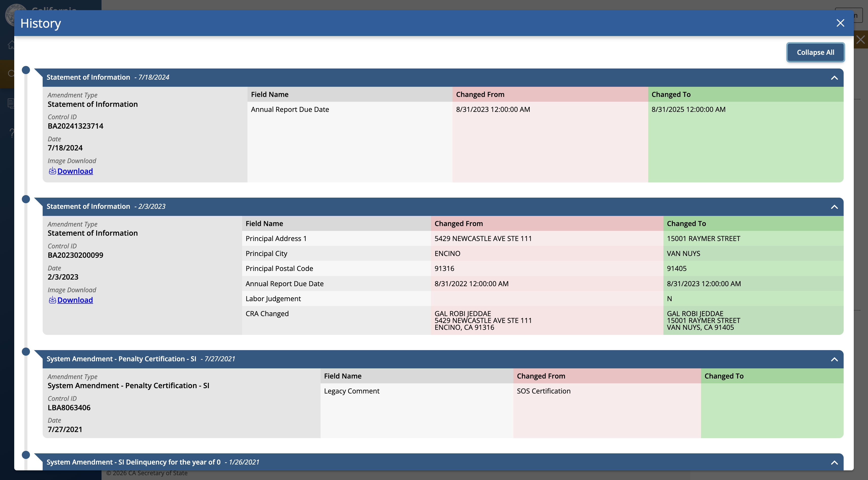Collapse the 7/18/2024 Statement of Information section
The height and width of the screenshot is (480, 868).
click(834, 78)
